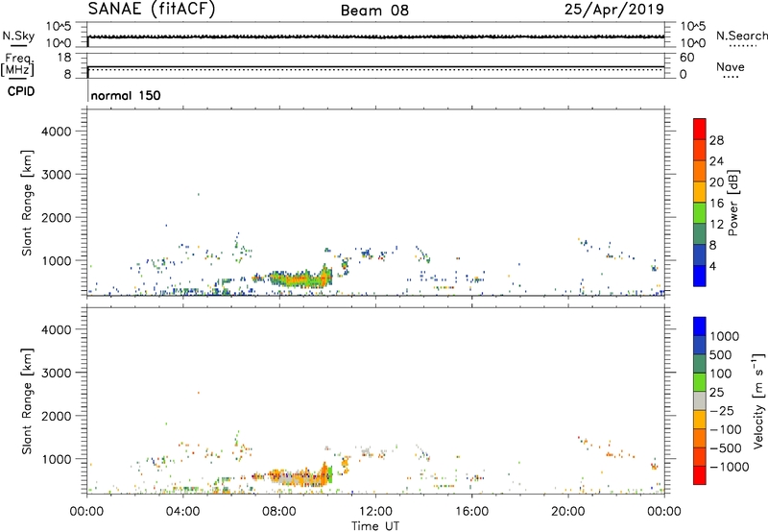Click the 'SANAE (fitACF)' plot title
Screen dimensions: 768x532
(x=152, y=9)
